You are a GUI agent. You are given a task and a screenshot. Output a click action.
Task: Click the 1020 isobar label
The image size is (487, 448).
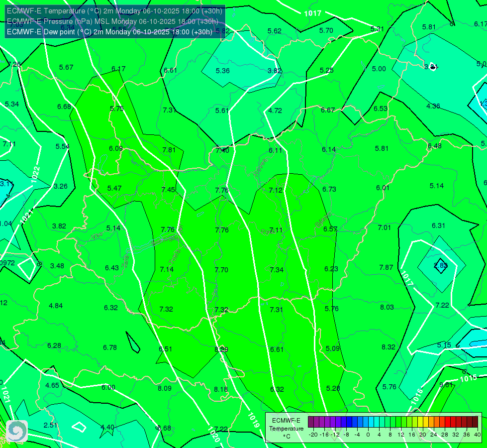click(213, 435)
